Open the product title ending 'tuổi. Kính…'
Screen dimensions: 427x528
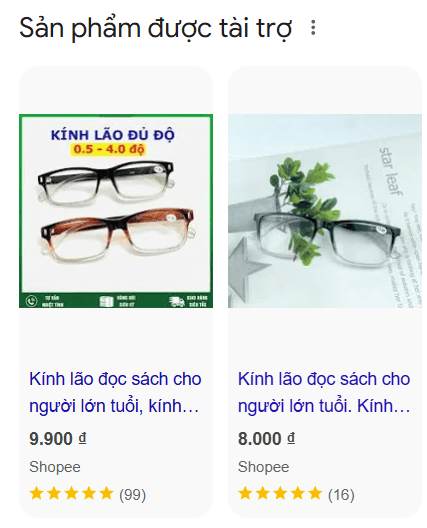[x=324, y=393]
